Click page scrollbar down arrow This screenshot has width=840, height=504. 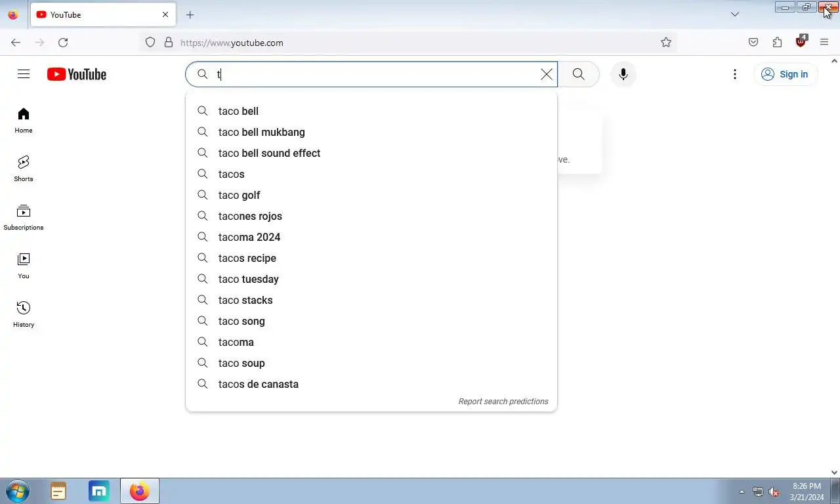click(x=834, y=472)
